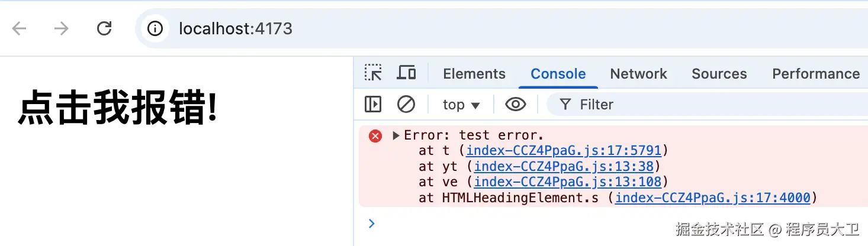Show the console sidebar panel
This screenshot has width=868, height=246.
point(373,105)
